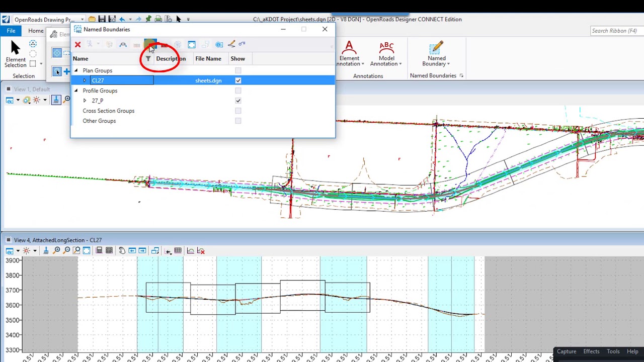
Task: Click the Capture button at bottom right
Action: tap(566, 351)
